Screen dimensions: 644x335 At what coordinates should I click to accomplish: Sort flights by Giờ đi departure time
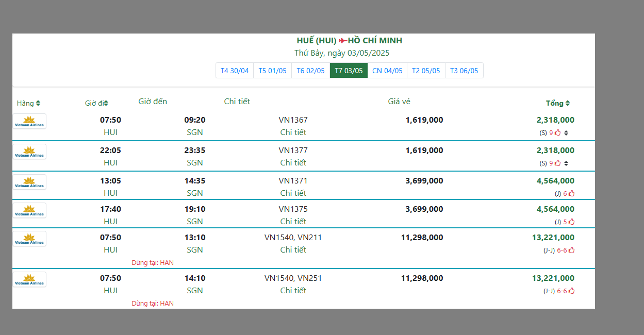[106, 104]
